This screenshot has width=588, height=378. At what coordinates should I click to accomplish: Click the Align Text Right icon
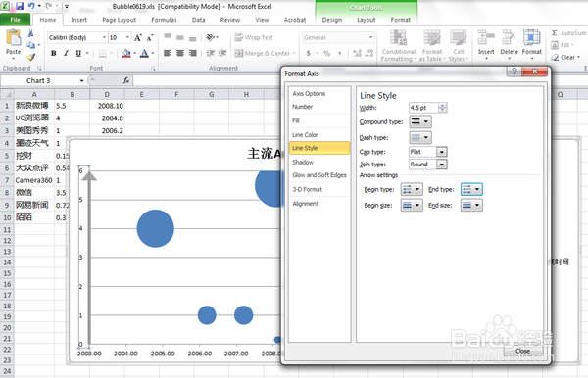[x=193, y=53]
